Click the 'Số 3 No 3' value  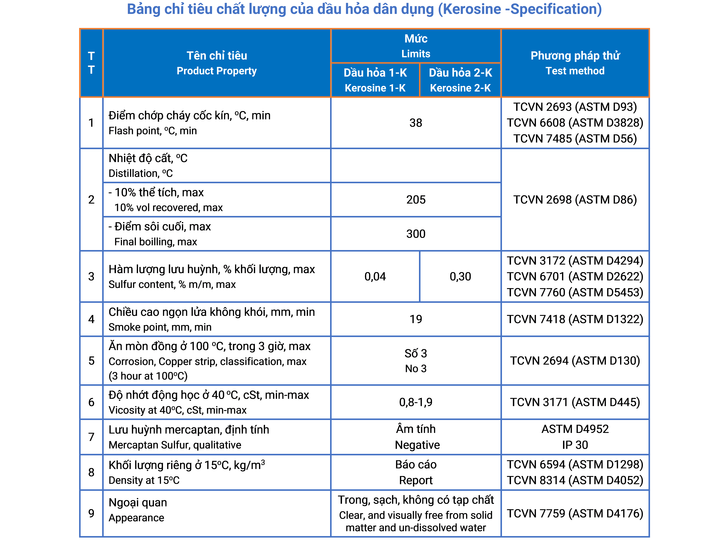coord(416,361)
